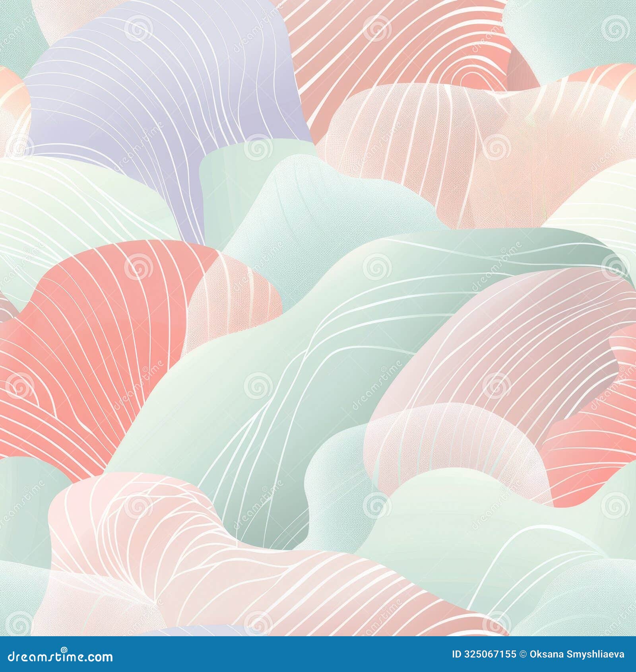The height and width of the screenshot is (672, 636).
Task: Open the dreamstime.com link in the footer
Action: point(60,657)
